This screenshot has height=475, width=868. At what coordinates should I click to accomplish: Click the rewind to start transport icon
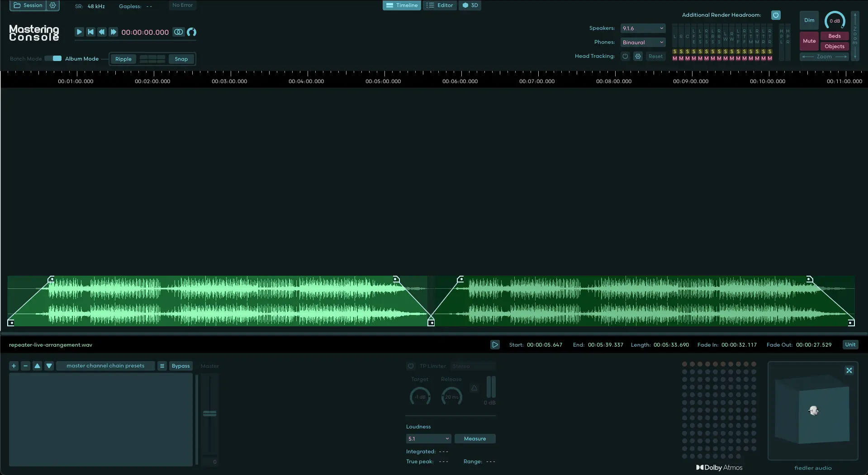coord(90,32)
